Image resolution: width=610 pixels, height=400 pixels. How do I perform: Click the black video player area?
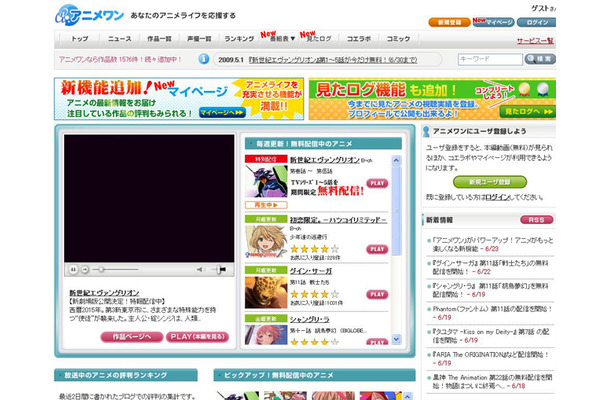[149, 198]
